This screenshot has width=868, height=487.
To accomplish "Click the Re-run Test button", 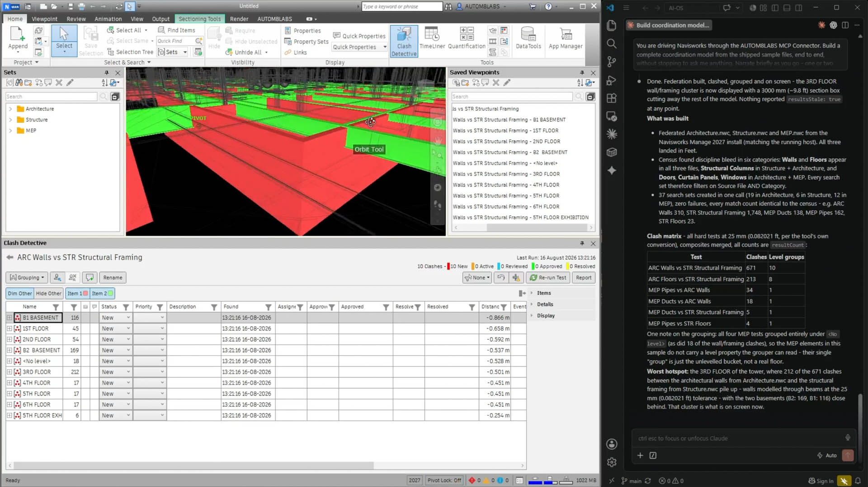I will point(547,278).
